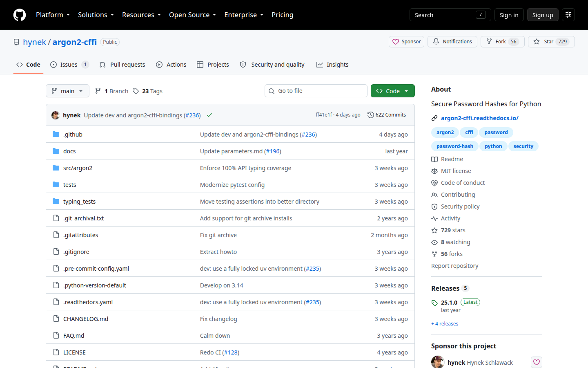Expand the Enterprise menu
588x368 pixels.
(244, 15)
